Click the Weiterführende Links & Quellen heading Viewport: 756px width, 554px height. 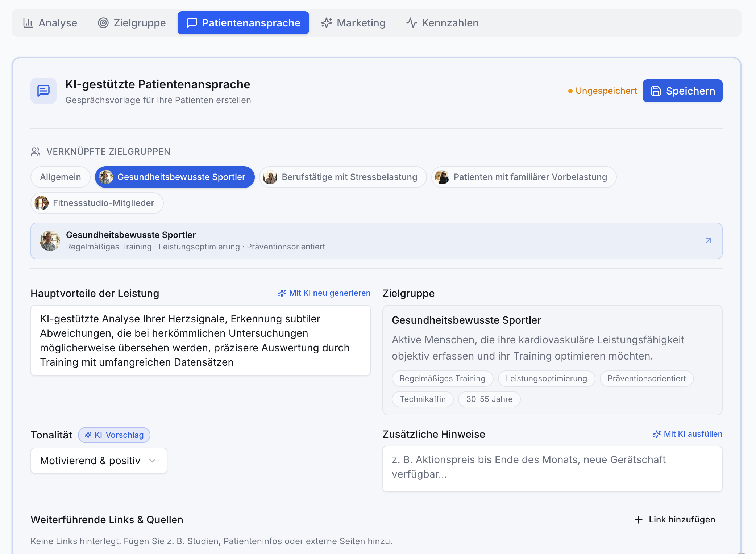point(107,520)
